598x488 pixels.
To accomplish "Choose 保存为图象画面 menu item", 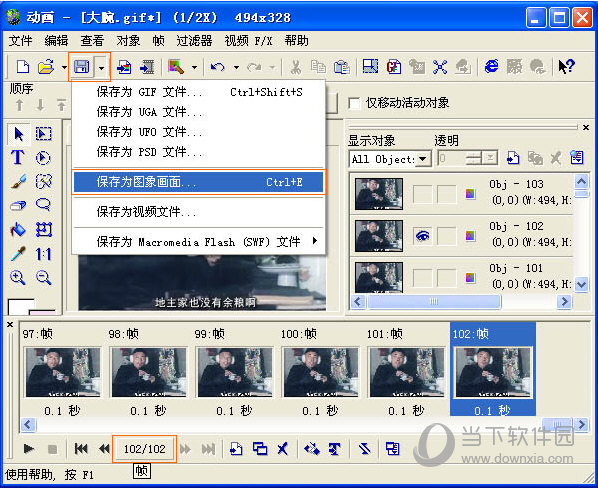I will pos(198,182).
